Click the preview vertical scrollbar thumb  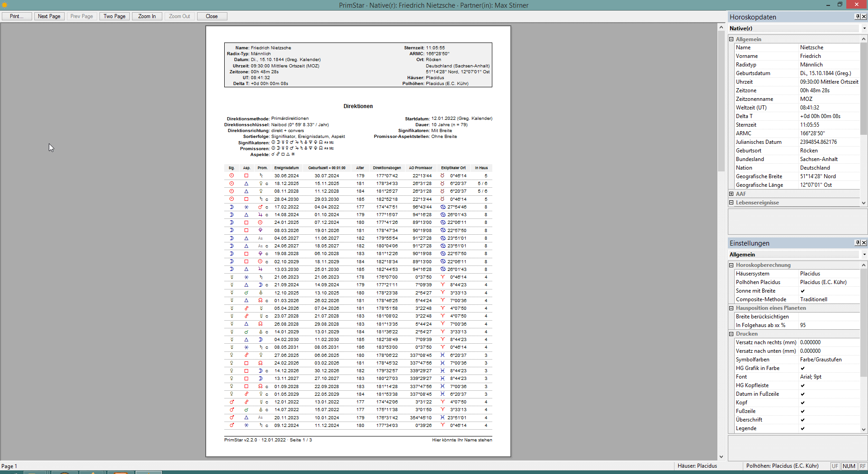pyautogui.click(x=721, y=102)
